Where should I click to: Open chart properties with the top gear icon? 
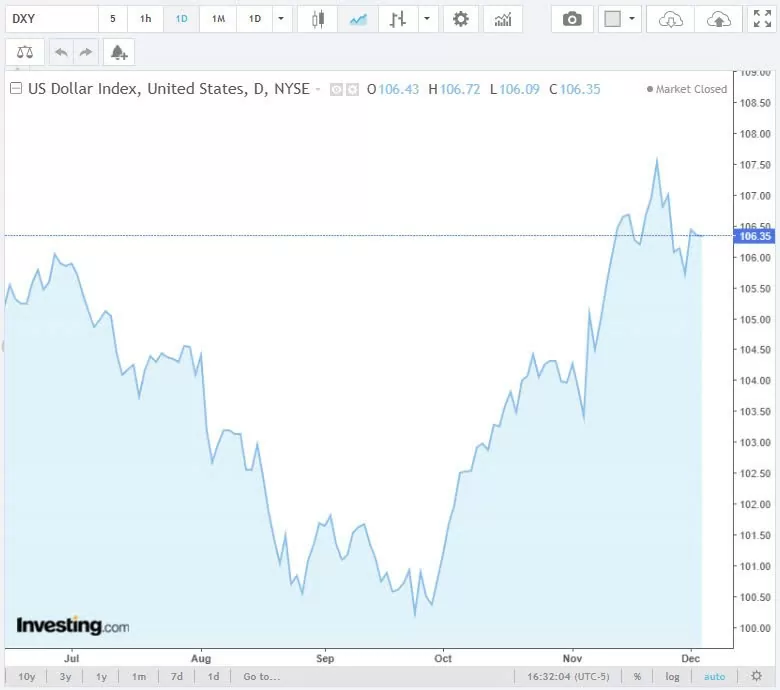coord(460,19)
